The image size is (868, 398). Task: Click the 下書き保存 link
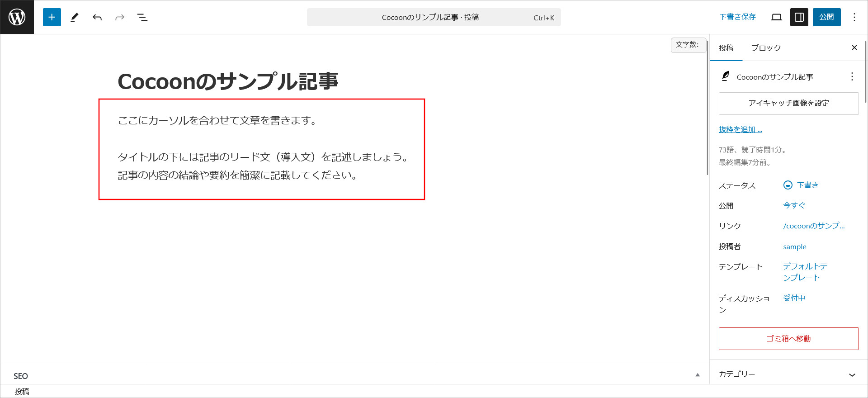(x=737, y=17)
